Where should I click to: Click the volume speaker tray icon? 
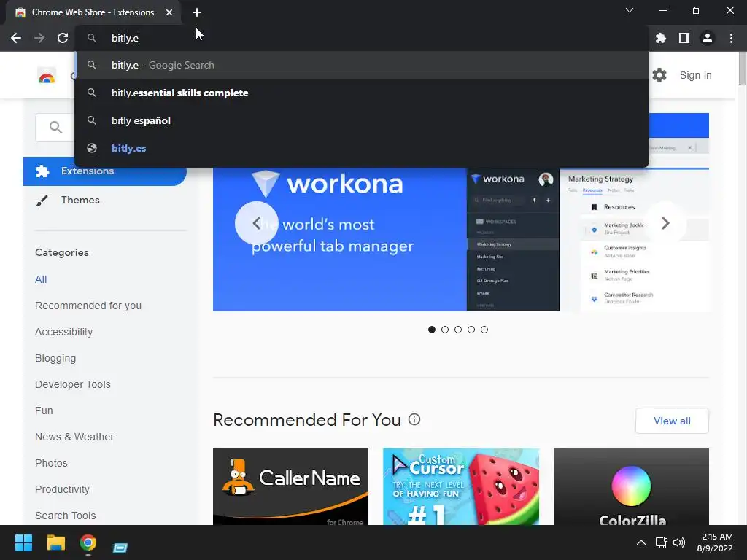[x=679, y=542]
